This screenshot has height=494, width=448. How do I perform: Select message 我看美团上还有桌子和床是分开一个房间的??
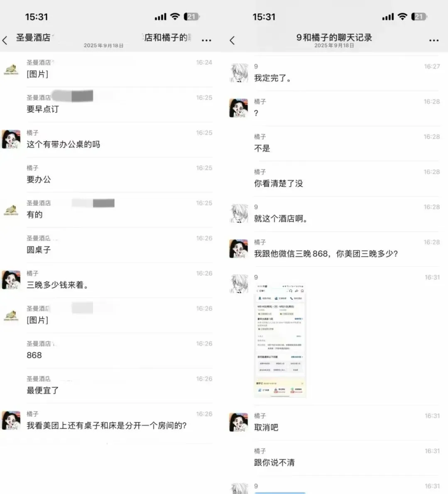pyautogui.click(x=106, y=426)
